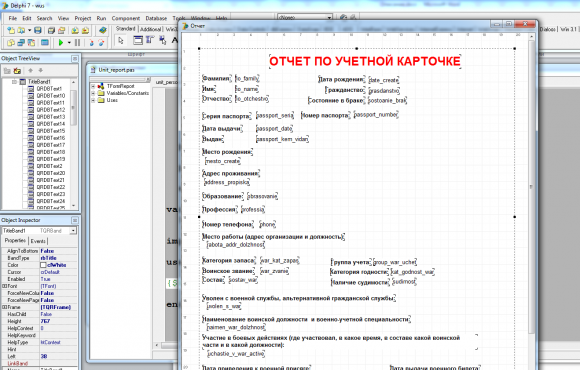580x370 pixels.
Task: Open the Project menu
Action: tap(82, 18)
